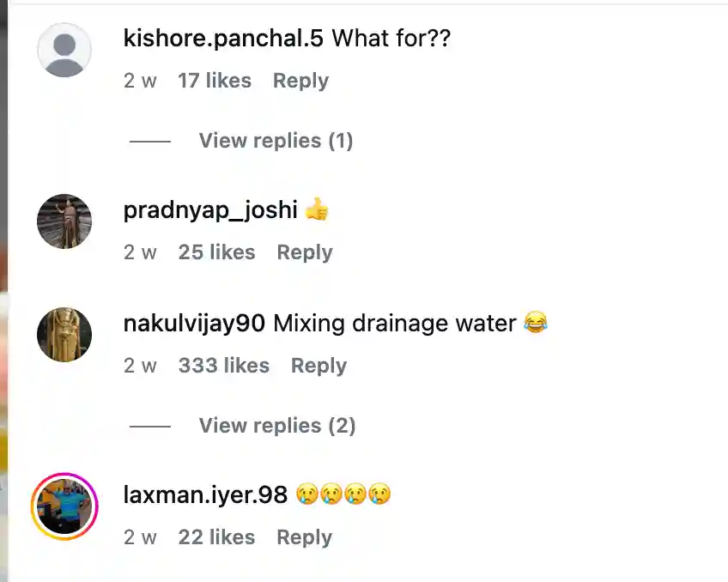This screenshot has width=728, height=582.
Task: Click the 2 w timestamp on nakulvijay90's comment
Action: pos(140,366)
